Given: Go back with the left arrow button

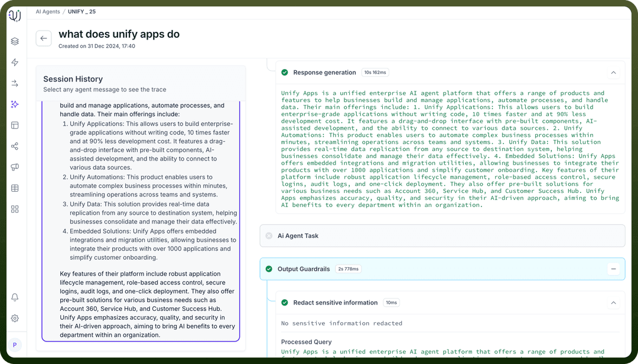Looking at the screenshot, I should pyautogui.click(x=44, y=38).
